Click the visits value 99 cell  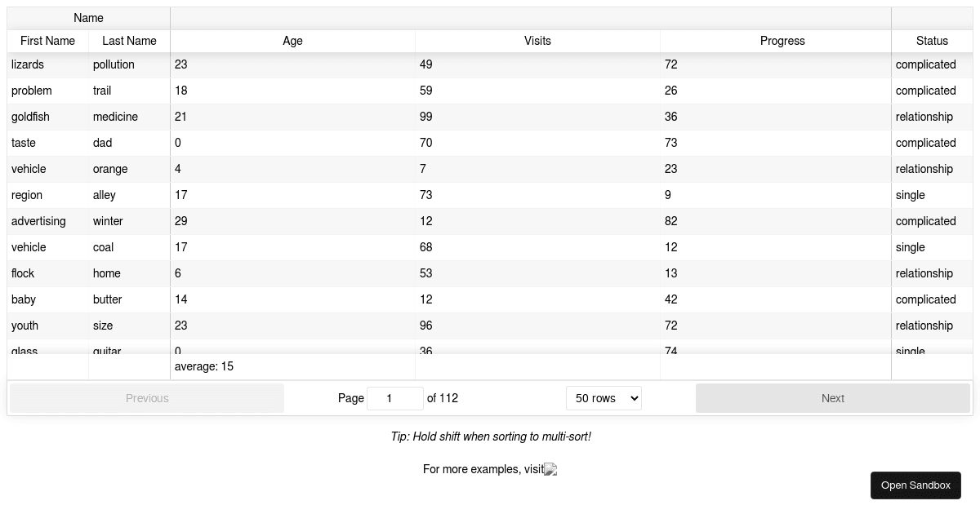tap(537, 117)
